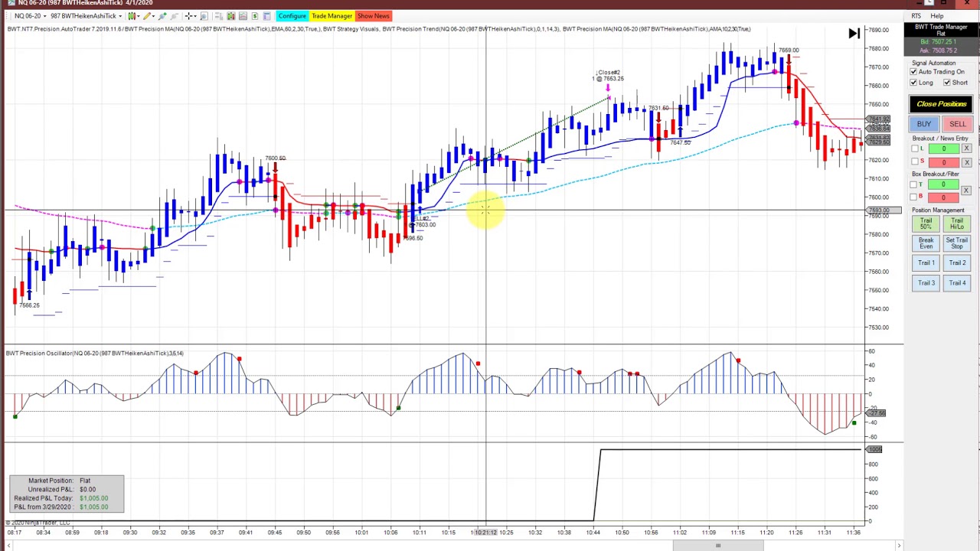Click the Trail 4 button
The image size is (980, 551).
957,283
